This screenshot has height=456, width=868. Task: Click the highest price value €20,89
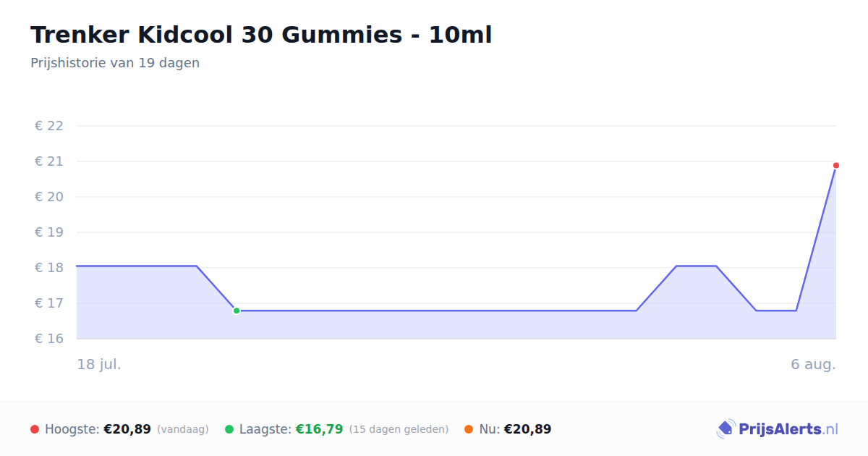click(127, 429)
